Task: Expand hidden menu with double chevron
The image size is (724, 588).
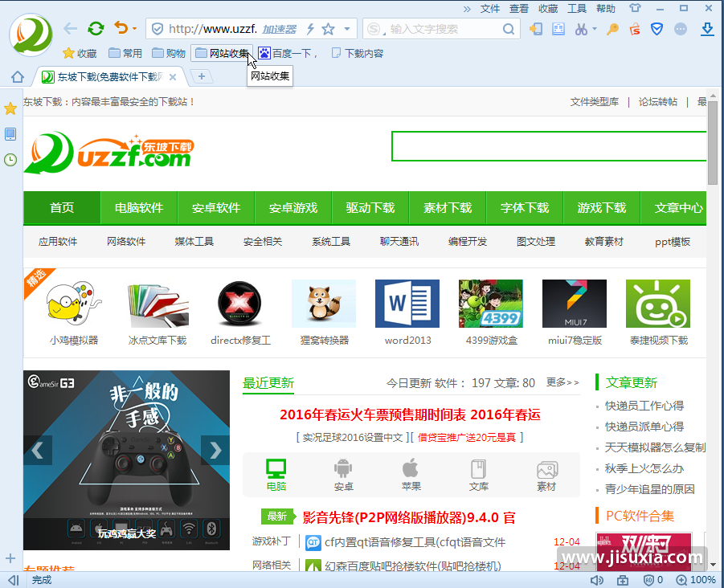Action: [x=467, y=8]
